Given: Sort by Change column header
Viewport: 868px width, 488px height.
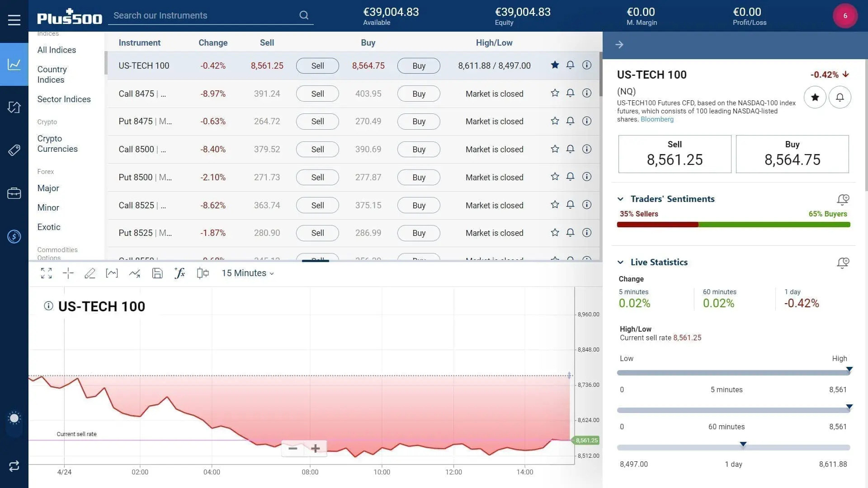Looking at the screenshot, I should pos(213,43).
